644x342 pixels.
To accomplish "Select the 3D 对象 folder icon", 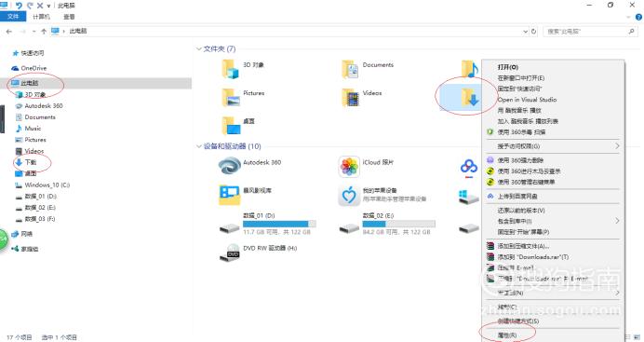I will point(231,69).
